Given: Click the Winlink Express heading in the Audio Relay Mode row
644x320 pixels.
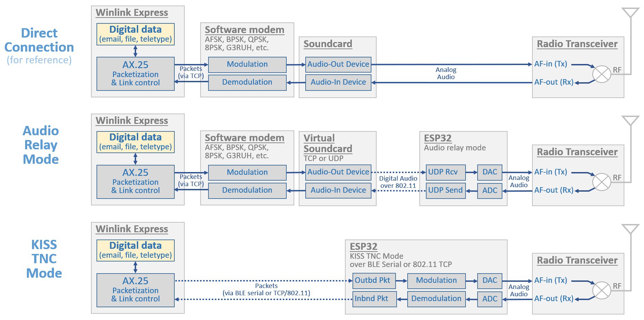Looking at the screenshot, I should tap(132, 121).
